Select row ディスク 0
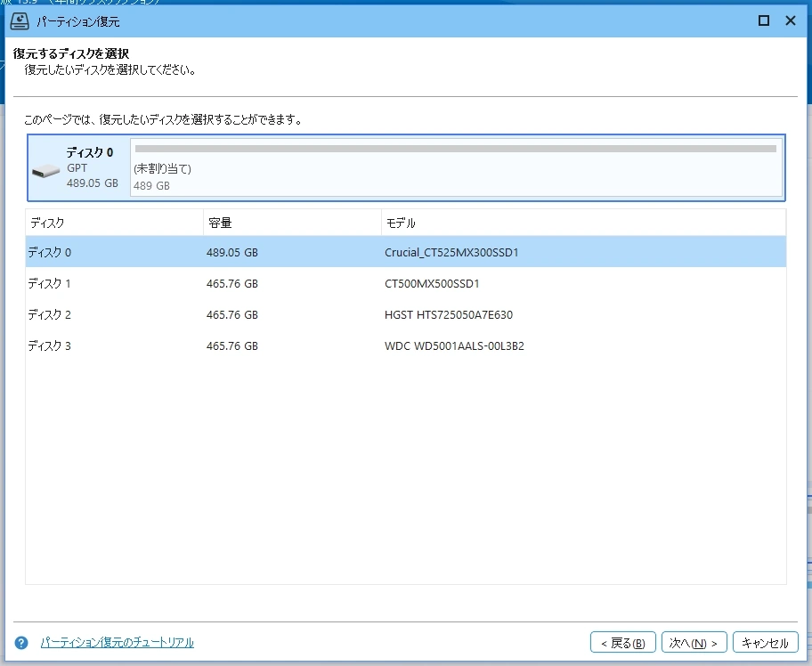812x666 pixels. pyautogui.click(x=405, y=252)
